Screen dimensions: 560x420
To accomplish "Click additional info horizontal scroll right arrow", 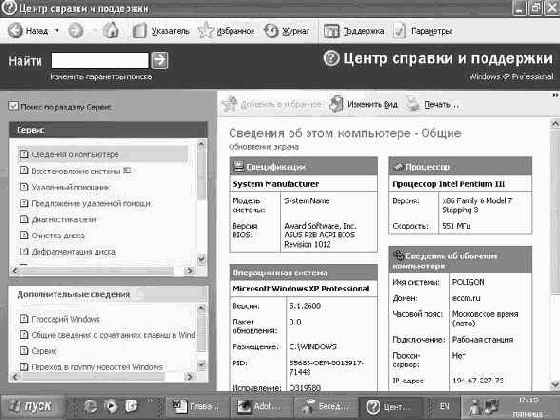I will (x=189, y=377).
